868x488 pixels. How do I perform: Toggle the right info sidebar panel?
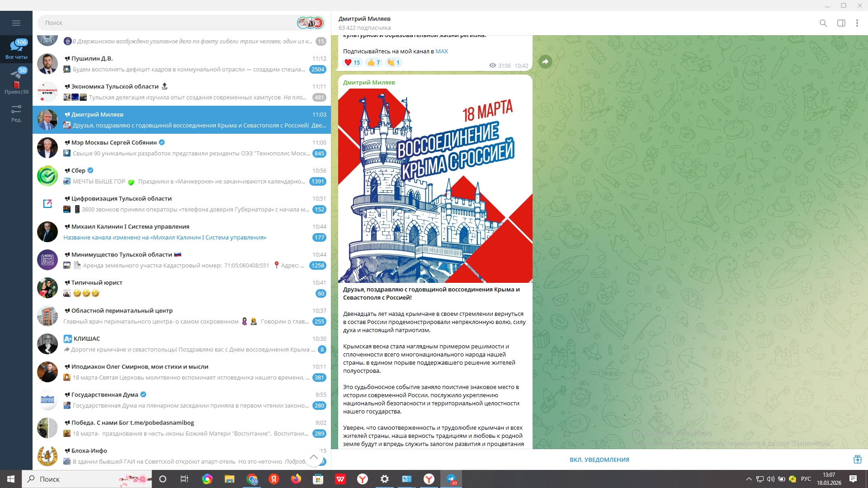point(841,23)
